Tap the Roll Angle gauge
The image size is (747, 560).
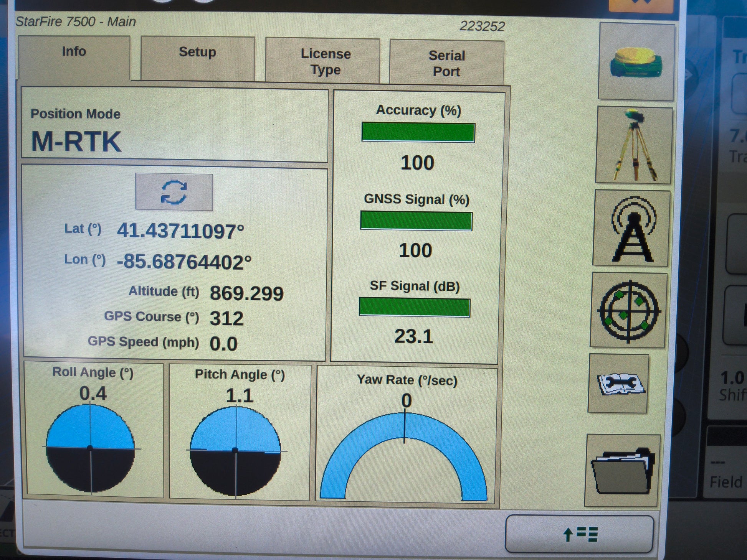pyautogui.click(x=91, y=448)
